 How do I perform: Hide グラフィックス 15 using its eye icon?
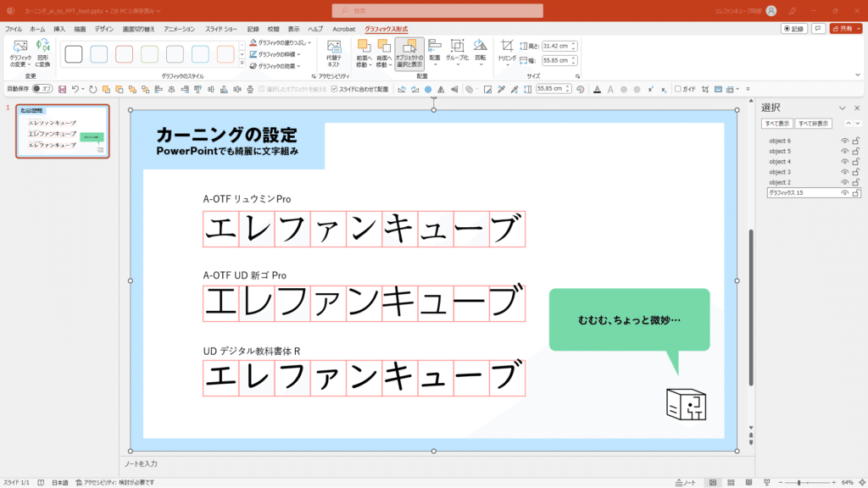tap(845, 192)
